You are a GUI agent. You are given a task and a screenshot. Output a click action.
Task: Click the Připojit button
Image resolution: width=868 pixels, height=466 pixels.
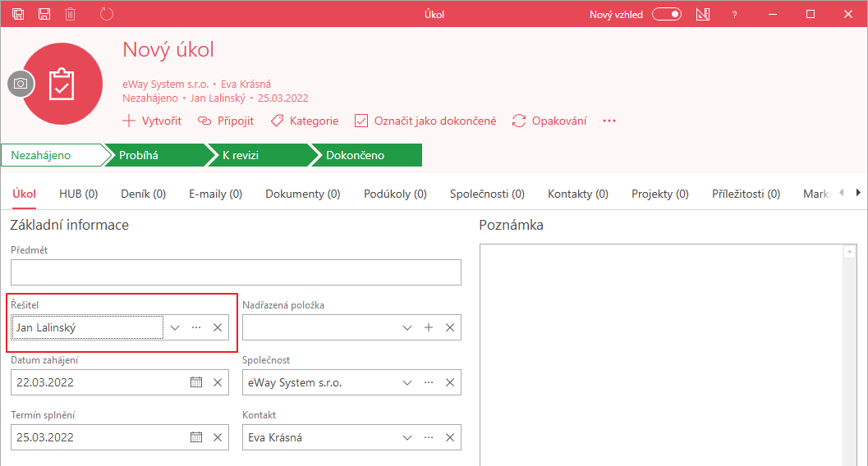[226, 121]
